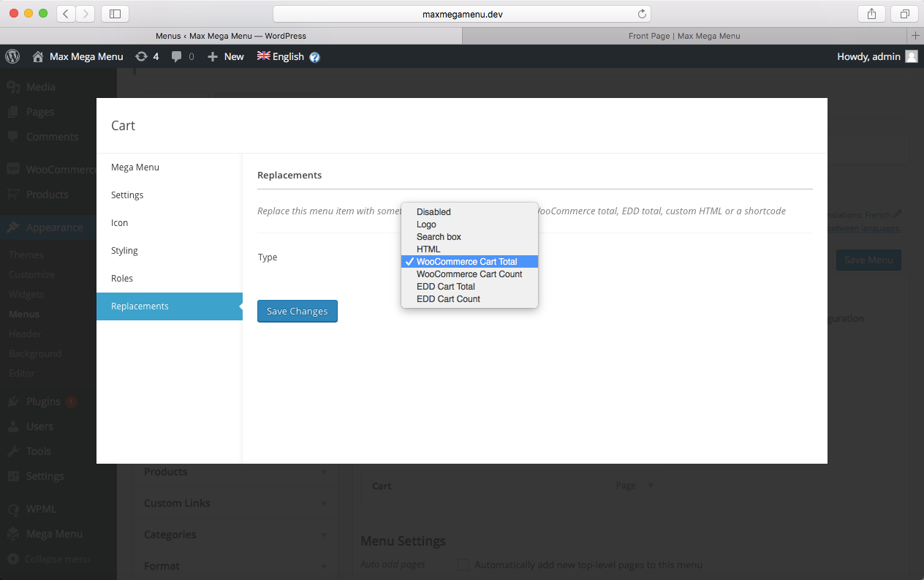Viewport: 924px width, 580px height.
Task: Click the WPML sidebar icon
Action: (13, 509)
